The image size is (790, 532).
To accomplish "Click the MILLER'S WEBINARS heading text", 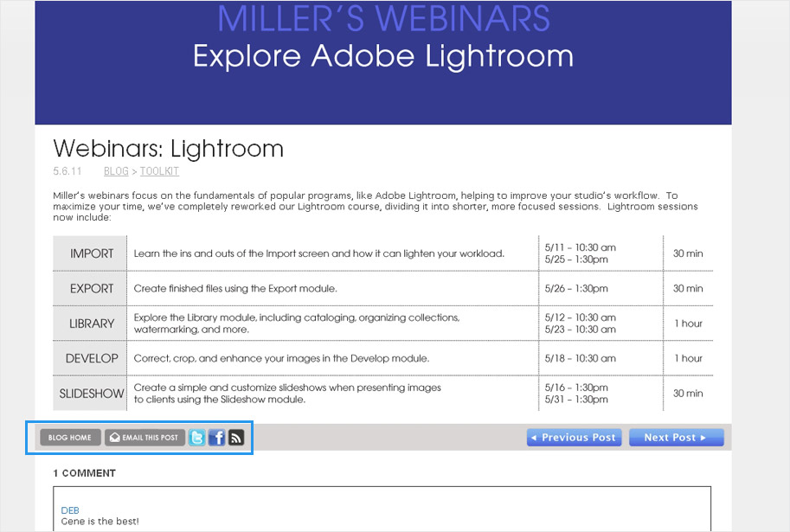I will [383, 18].
